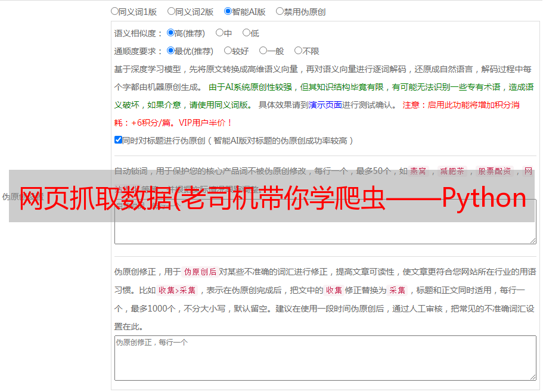Set 语义相似度 to 低
Image resolution: width=543 pixels, height=392 pixels.
pos(246,33)
